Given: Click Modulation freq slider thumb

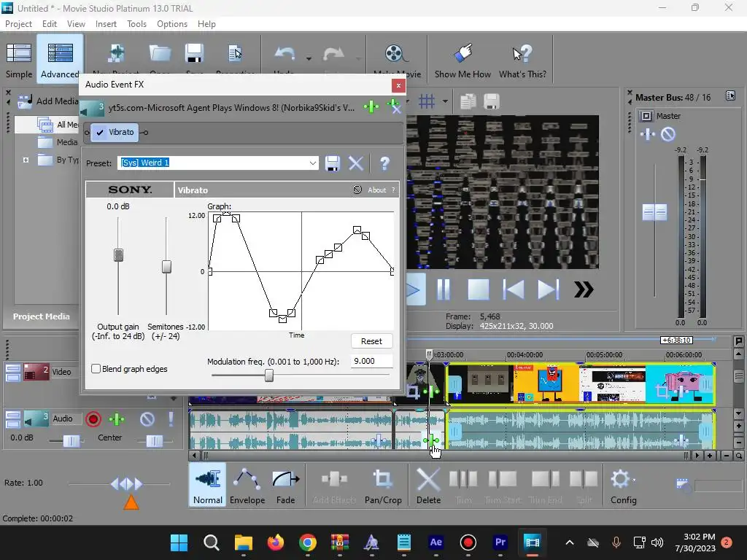Looking at the screenshot, I should (x=269, y=376).
